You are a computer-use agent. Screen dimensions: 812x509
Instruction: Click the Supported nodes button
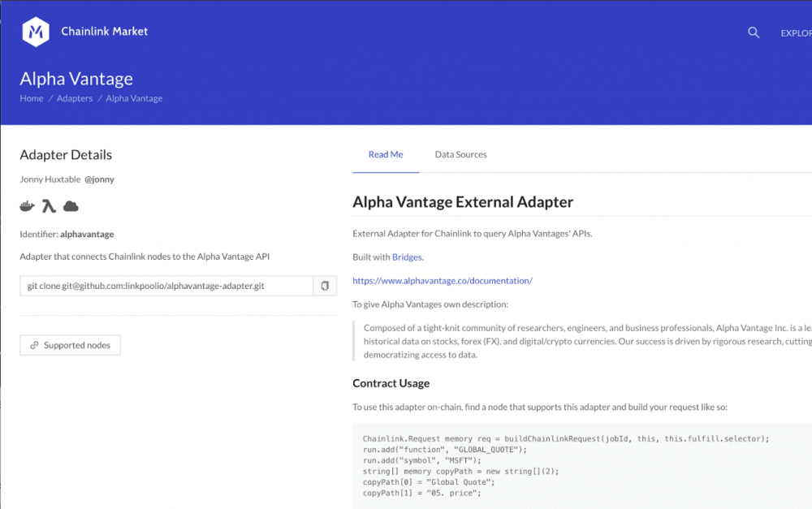tap(71, 345)
